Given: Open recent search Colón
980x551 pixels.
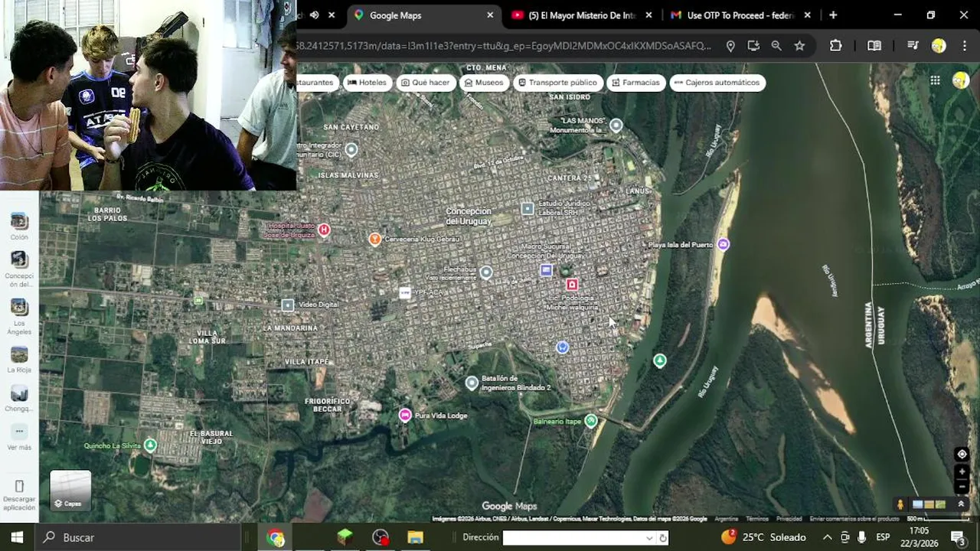Looking at the screenshot, I should [x=19, y=227].
